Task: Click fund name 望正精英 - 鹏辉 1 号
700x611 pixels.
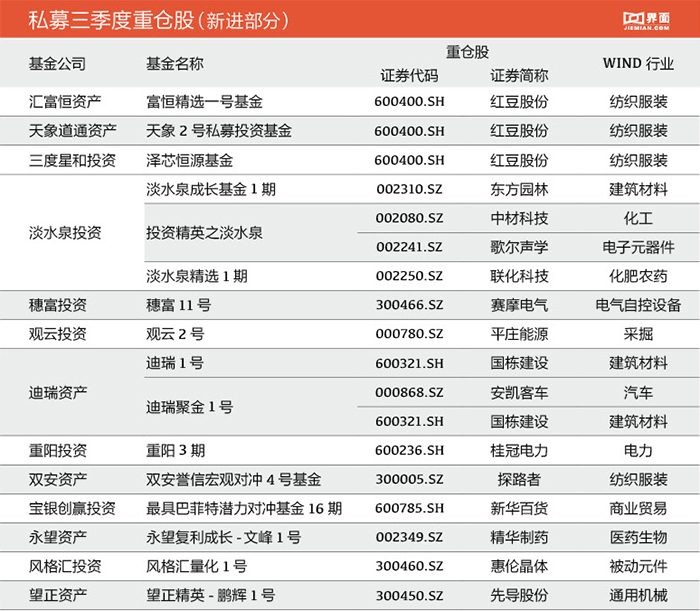Action: tap(210, 595)
